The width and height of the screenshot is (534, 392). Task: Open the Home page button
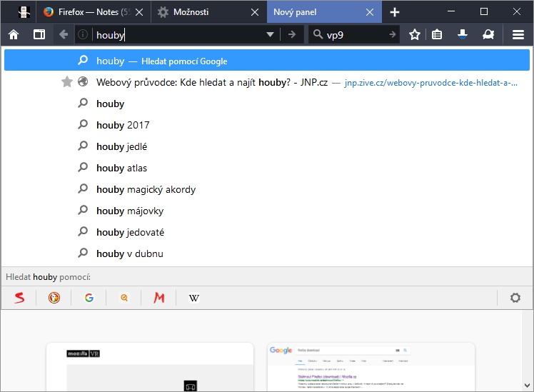pos(14,34)
